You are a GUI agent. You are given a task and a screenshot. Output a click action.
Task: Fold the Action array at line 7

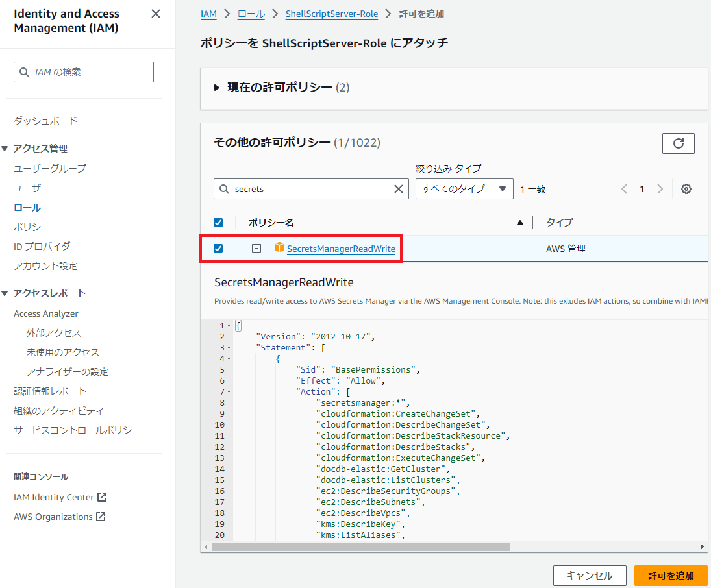[x=229, y=392]
